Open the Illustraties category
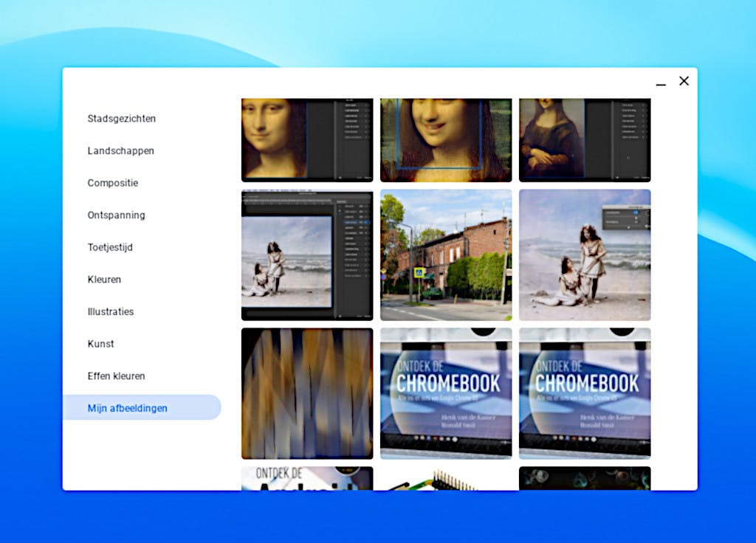 click(x=111, y=312)
